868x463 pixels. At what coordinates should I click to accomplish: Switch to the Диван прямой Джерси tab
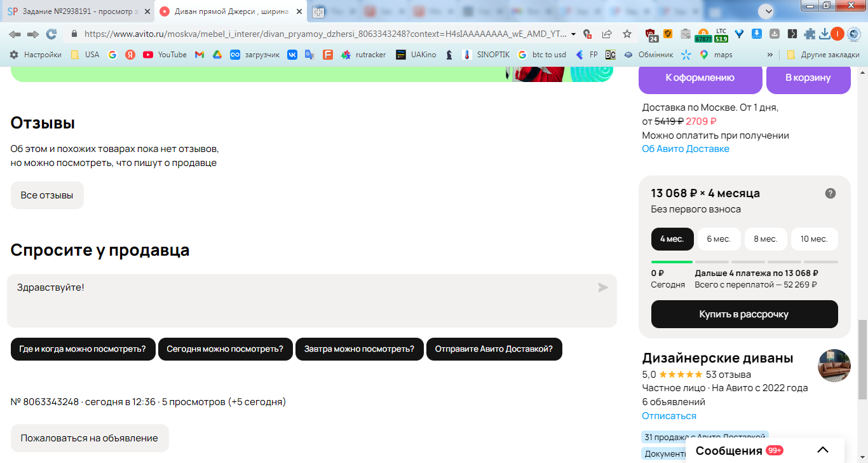click(231, 12)
